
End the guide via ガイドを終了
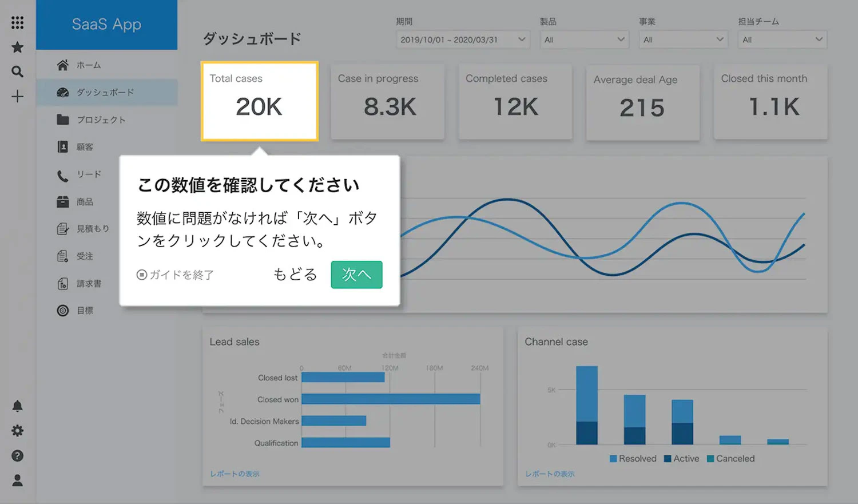click(177, 275)
